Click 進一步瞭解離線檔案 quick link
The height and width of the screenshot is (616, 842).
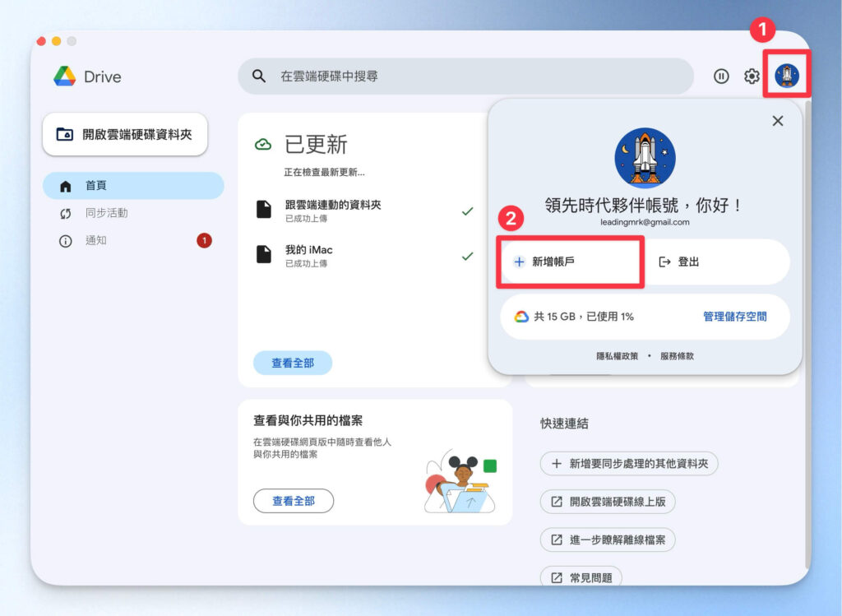pyautogui.click(x=608, y=540)
